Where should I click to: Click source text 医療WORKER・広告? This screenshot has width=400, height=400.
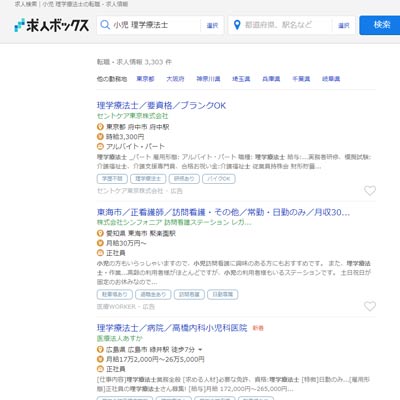(126, 307)
